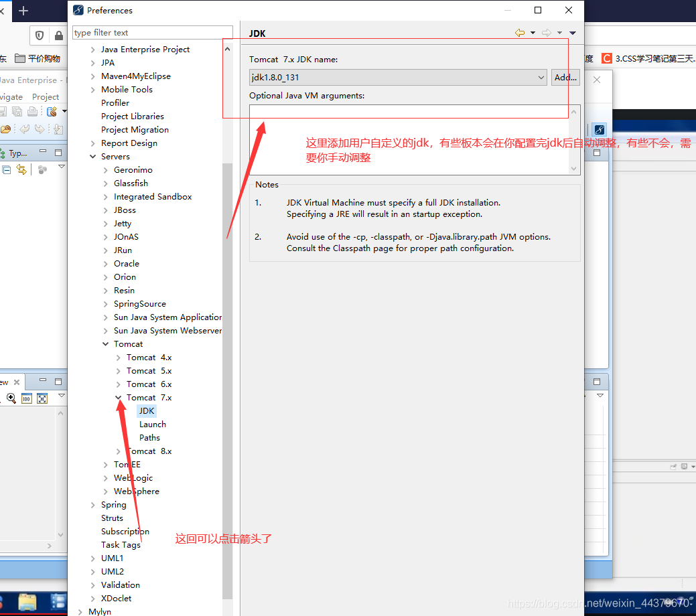
Task: Collapse the Tomcat 7.x node
Action: click(118, 398)
